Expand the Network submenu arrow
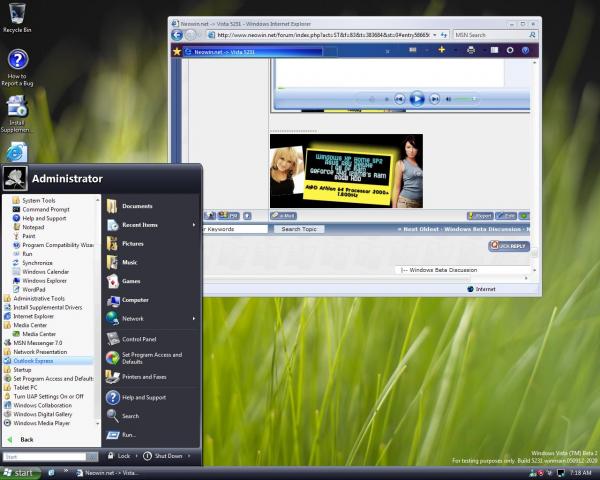Screen dimensions: 600x480 193,318
